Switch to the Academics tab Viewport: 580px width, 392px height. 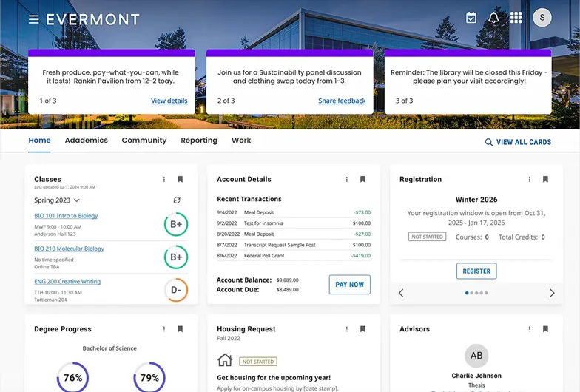pos(86,141)
